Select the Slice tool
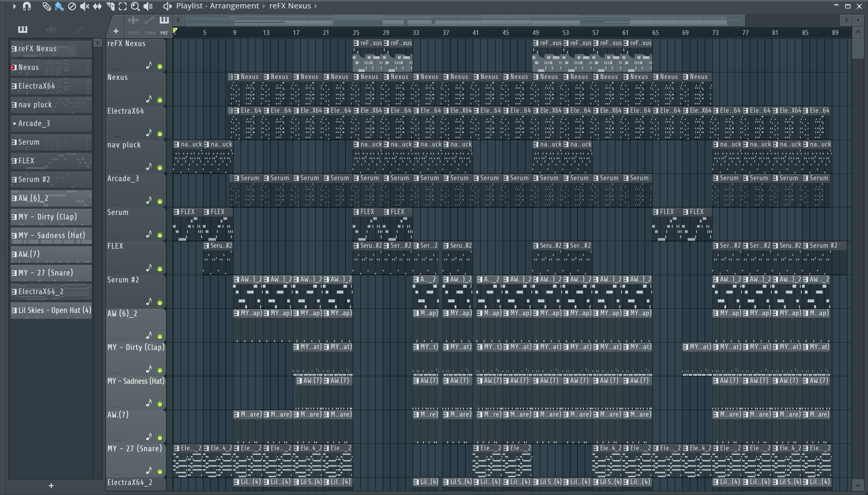This screenshot has height=495, width=868. click(110, 6)
